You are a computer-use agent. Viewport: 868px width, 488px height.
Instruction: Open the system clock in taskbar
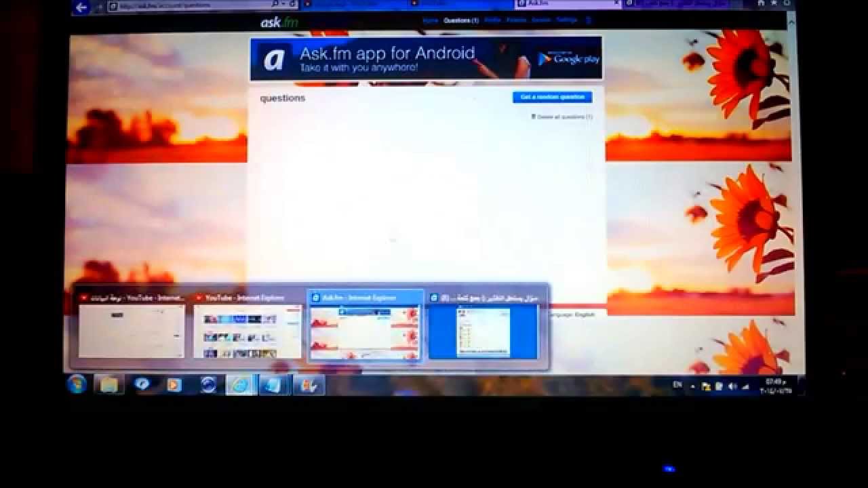pos(774,386)
